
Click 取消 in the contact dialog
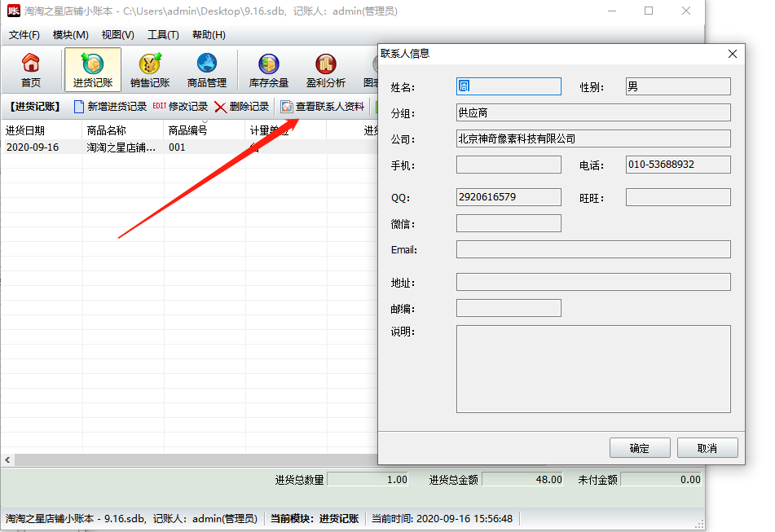click(707, 448)
